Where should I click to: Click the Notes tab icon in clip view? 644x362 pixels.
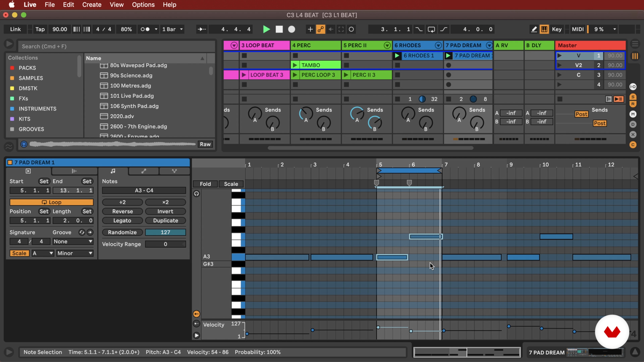point(113,171)
